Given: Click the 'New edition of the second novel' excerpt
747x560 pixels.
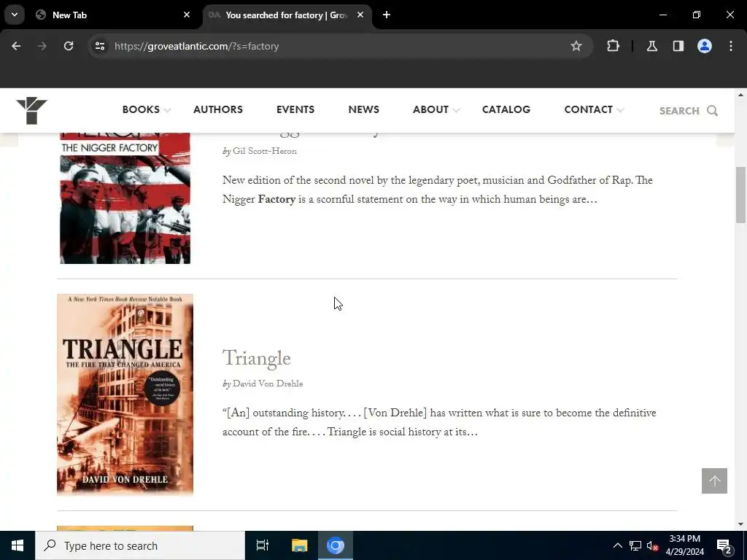Looking at the screenshot, I should pyautogui.click(x=438, y=190).
